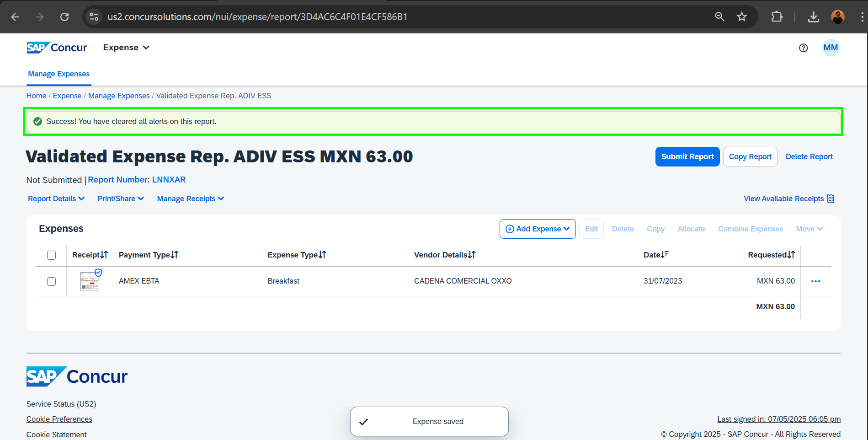This screenshot has width=868, height=440.
Task: Open the Manage Receipts dropdown
Action: point(191,199)
